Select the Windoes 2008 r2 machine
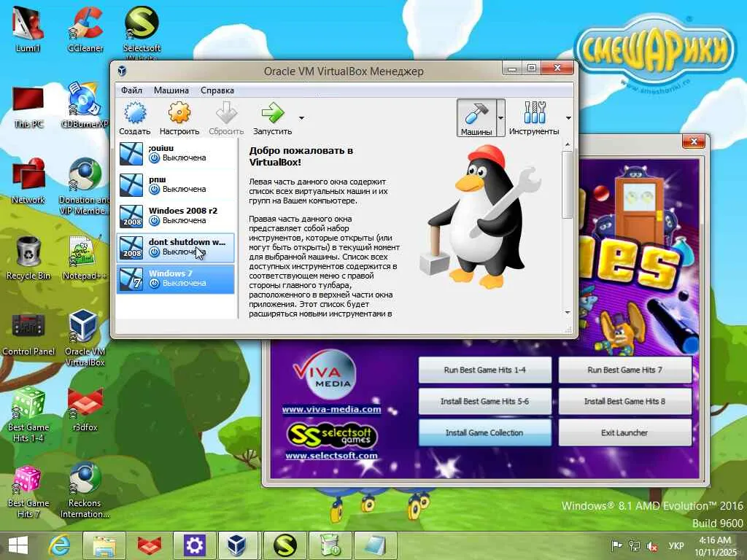This screenshot has width=747, height=560. 176,216
